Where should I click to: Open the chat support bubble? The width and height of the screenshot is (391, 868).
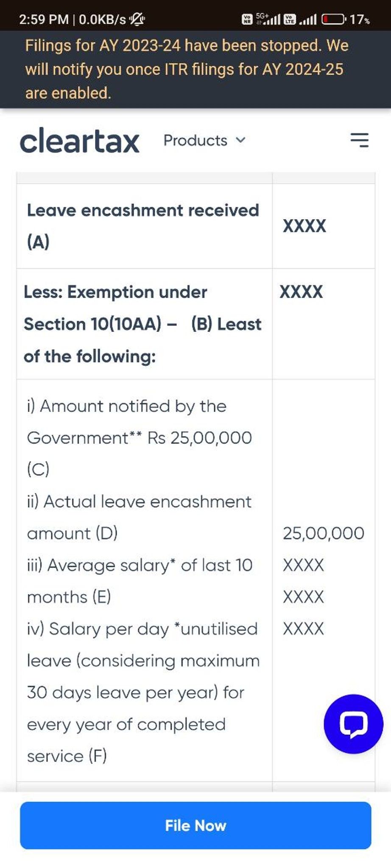click(353, 724)
